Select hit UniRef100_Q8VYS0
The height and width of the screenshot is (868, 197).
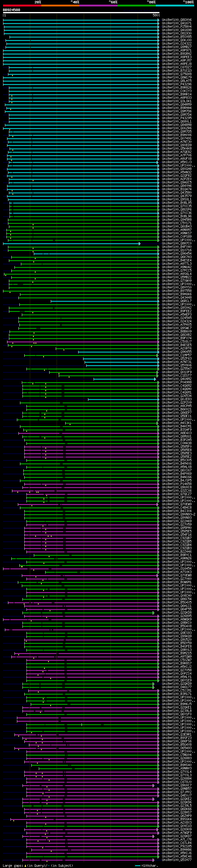click(x=176, y=287)
